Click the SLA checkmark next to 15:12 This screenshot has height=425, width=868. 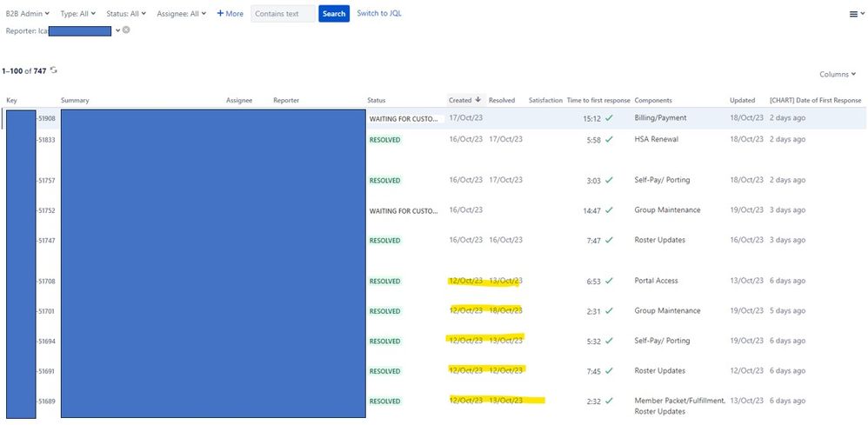point(609,118)
